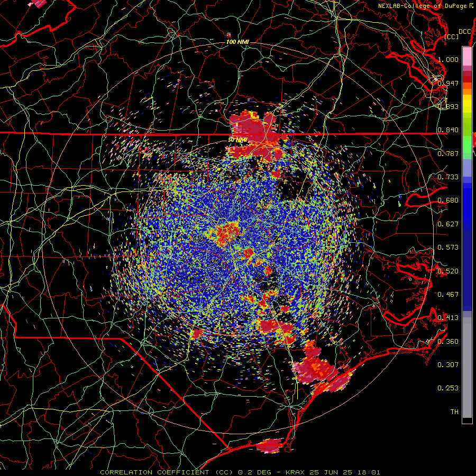Click the 0.787 scale value
Viewport: 476px width, 476px height.
click(448, 153)
